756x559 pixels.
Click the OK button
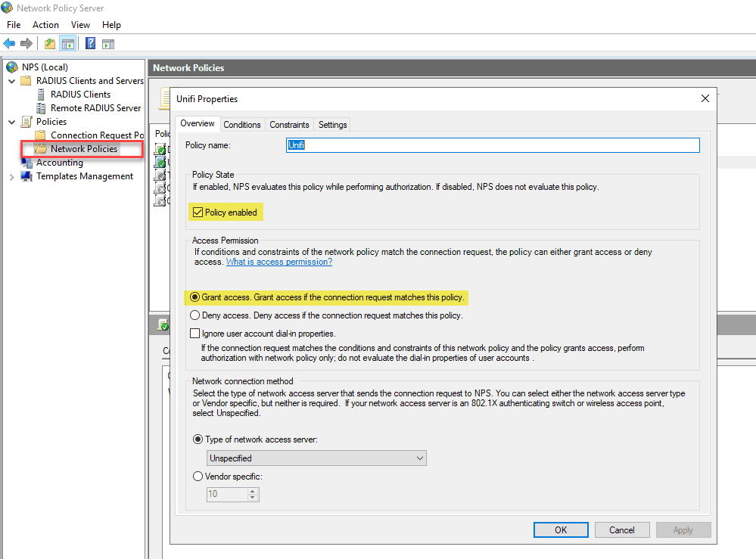click(561, 529)
